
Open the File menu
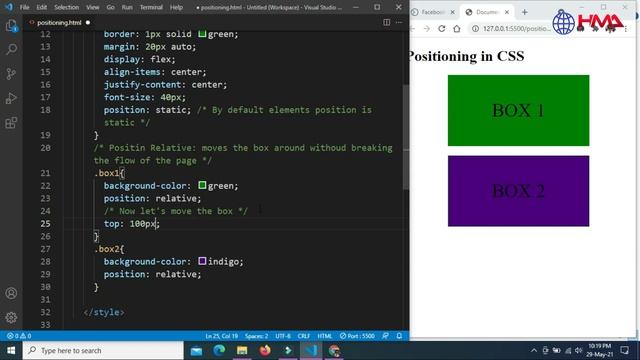(x=24, y=7)
